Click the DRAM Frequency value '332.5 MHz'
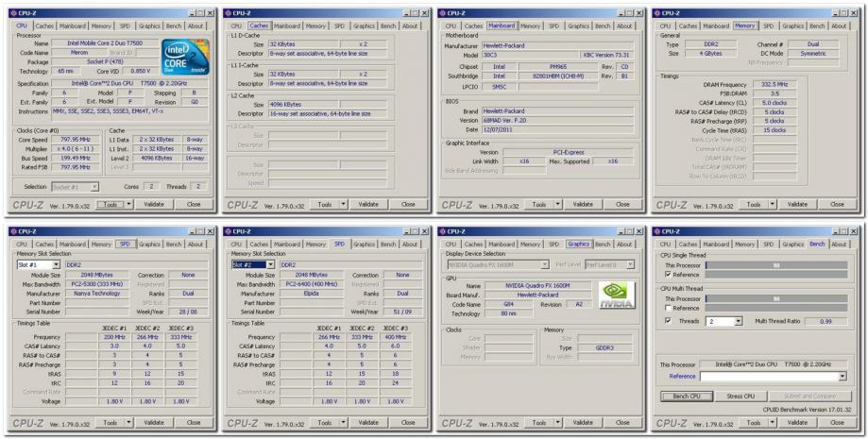 774,85
